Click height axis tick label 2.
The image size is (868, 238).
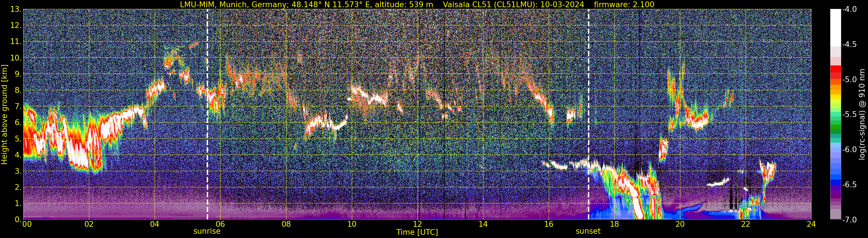coord(18,188)
